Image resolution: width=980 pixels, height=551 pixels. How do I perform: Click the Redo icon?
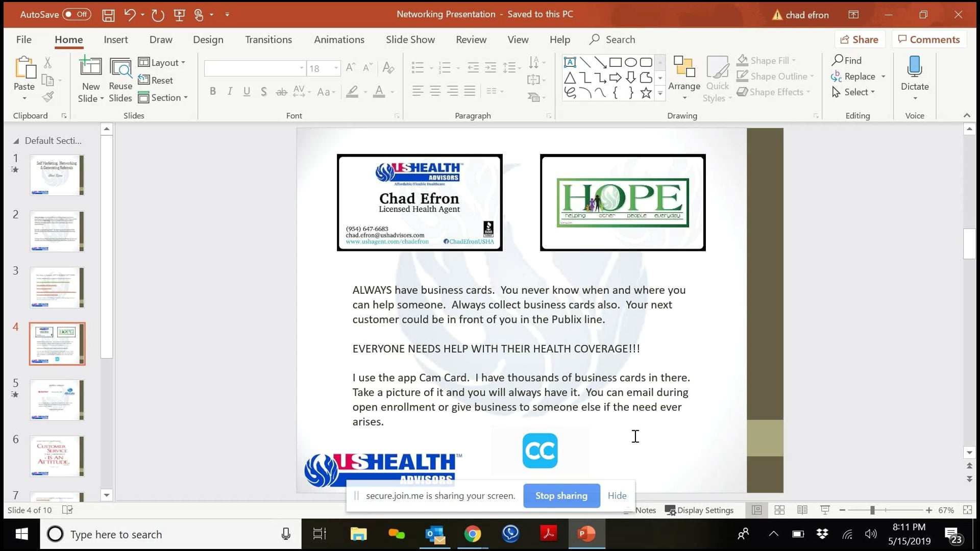tap(158, 15)
